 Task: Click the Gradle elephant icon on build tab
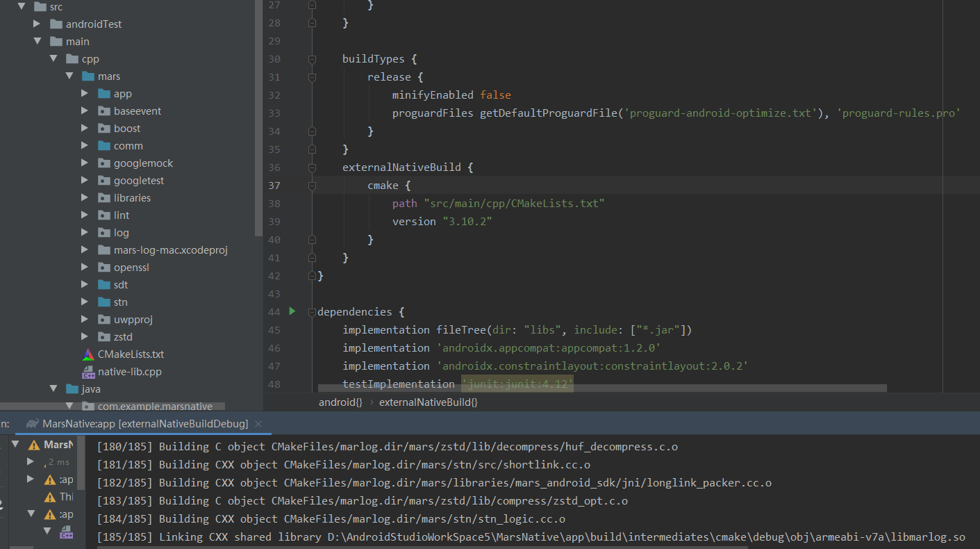(32, 423)
